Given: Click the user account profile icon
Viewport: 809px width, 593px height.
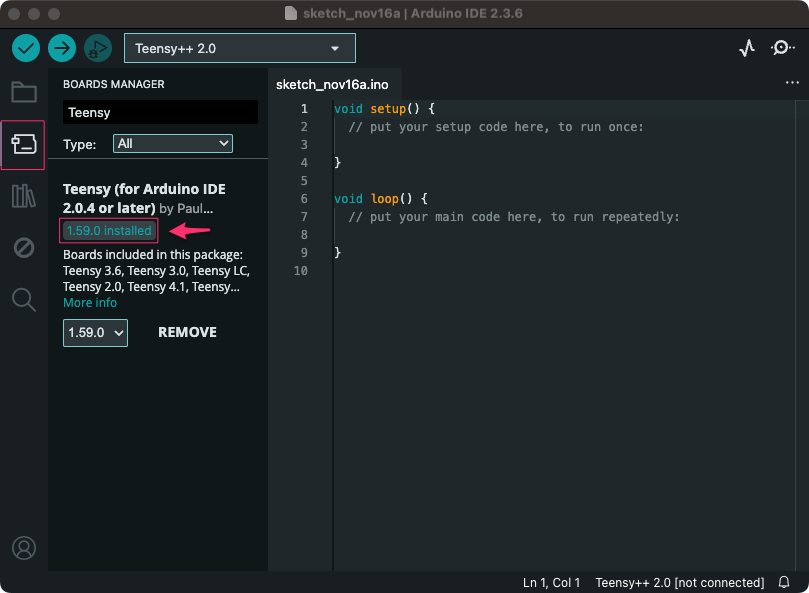Looking at the screenshot, I should 24,548.
